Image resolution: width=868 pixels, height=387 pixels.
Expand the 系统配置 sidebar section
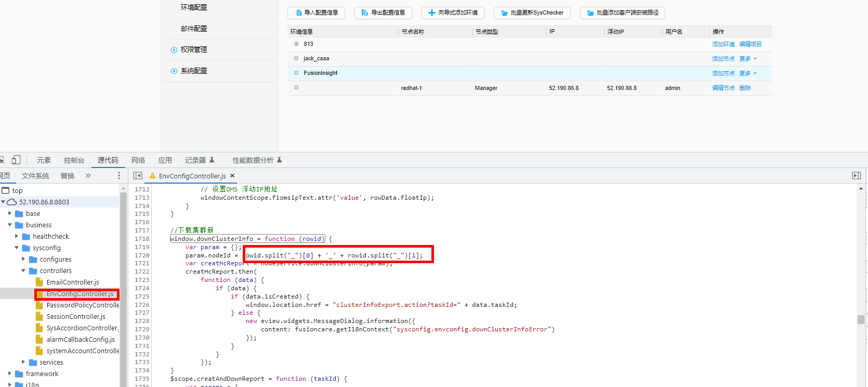click(174, 71)
